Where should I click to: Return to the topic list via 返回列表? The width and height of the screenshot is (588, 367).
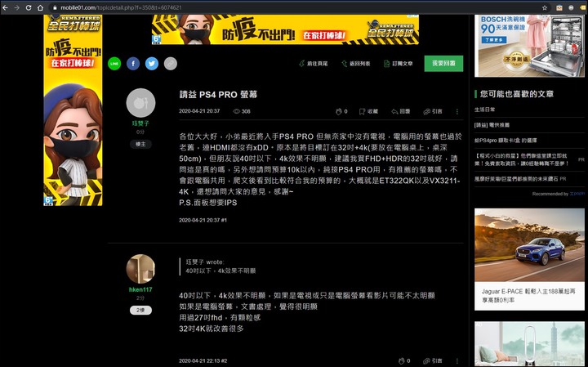coord(356,64)
